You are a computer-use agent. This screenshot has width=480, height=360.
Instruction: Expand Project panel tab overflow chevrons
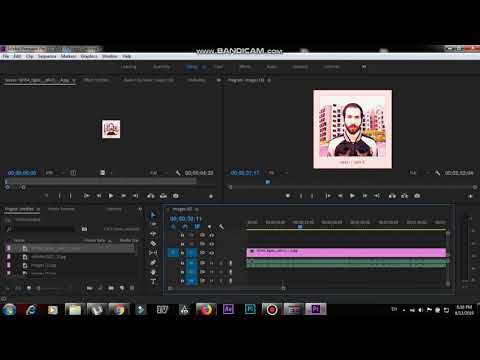[140, 209]
